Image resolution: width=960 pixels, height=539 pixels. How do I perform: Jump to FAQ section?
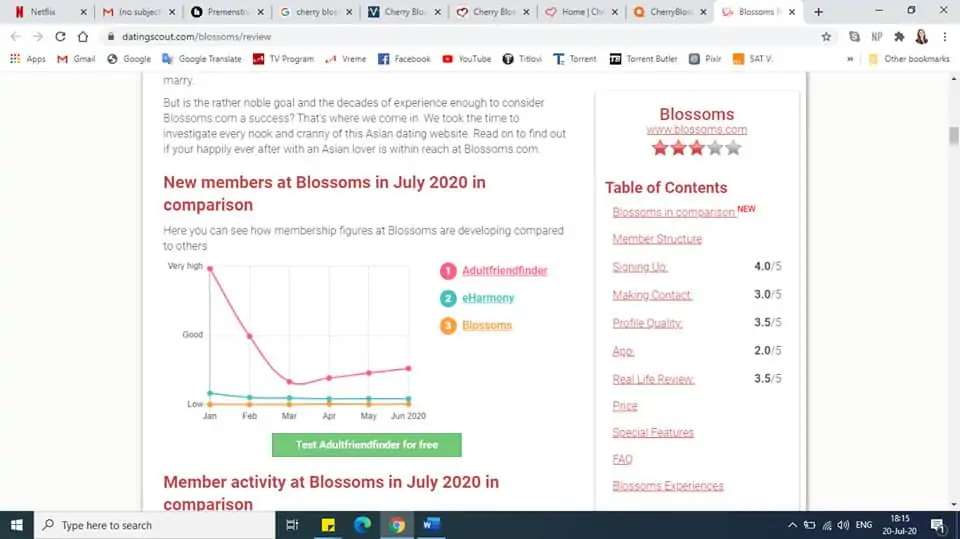pyautogui.click(x=622, y=459)
